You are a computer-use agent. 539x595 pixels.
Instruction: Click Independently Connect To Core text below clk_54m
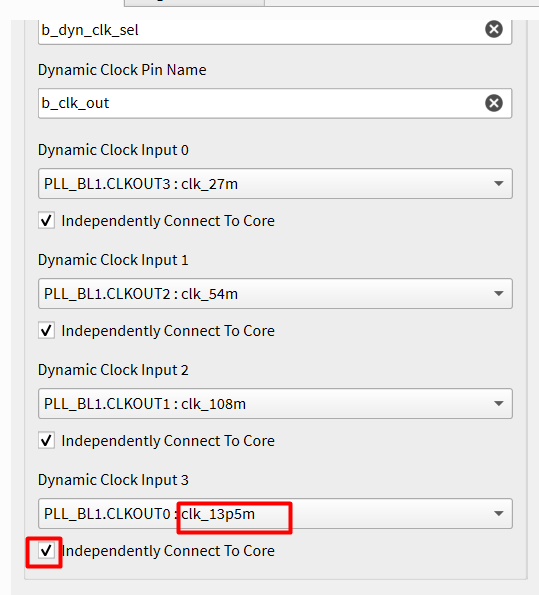click(x=168, y=331)
